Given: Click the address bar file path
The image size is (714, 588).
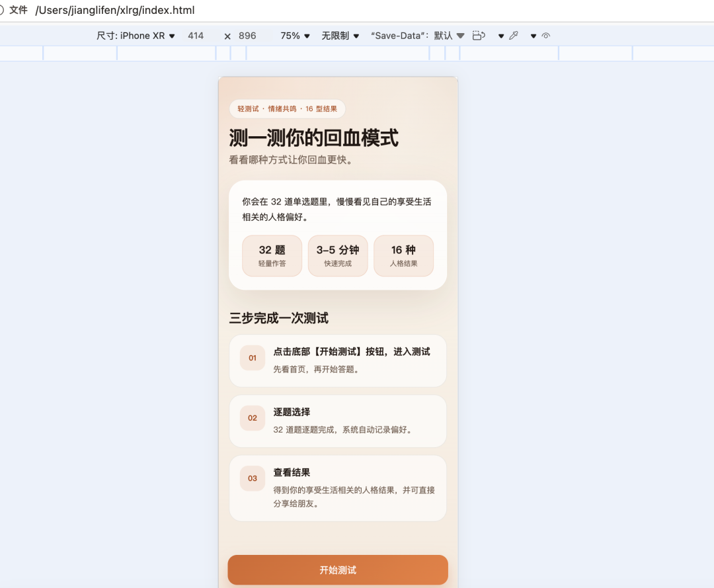Looking at the screenshot, I should (x=115, y=10).
